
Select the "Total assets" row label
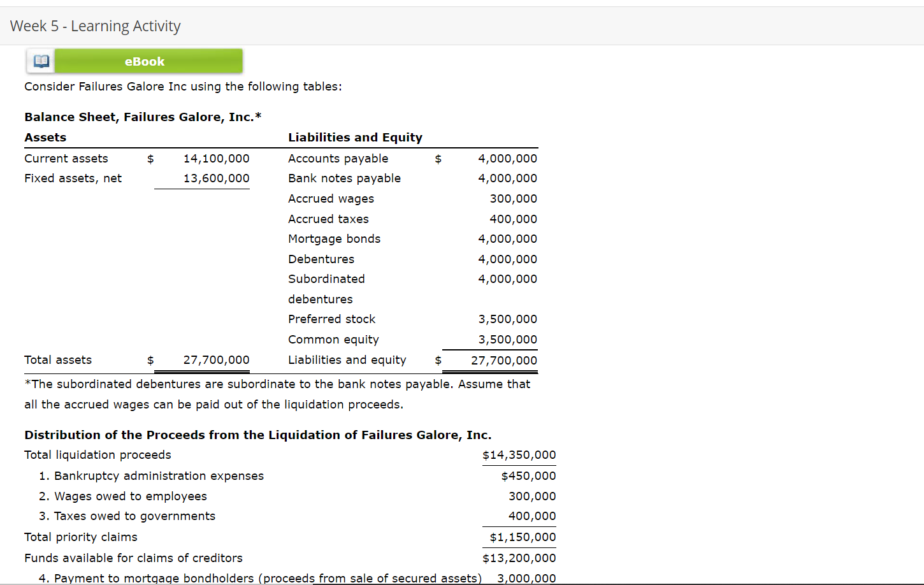point(58,360)
